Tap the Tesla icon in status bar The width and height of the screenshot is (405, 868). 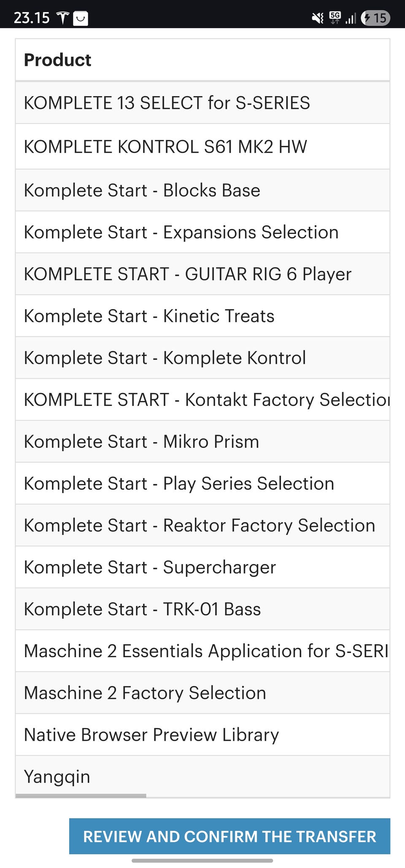tap(62, 18)
